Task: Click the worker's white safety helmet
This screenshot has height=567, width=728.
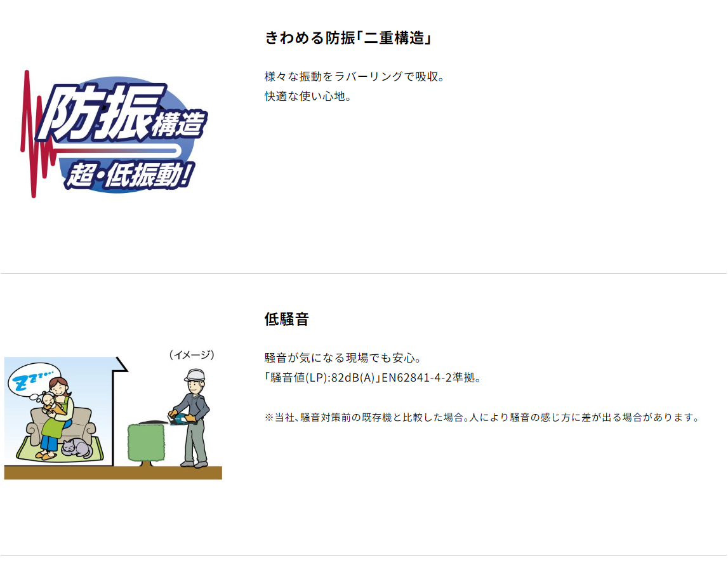Action: (195, 375)
